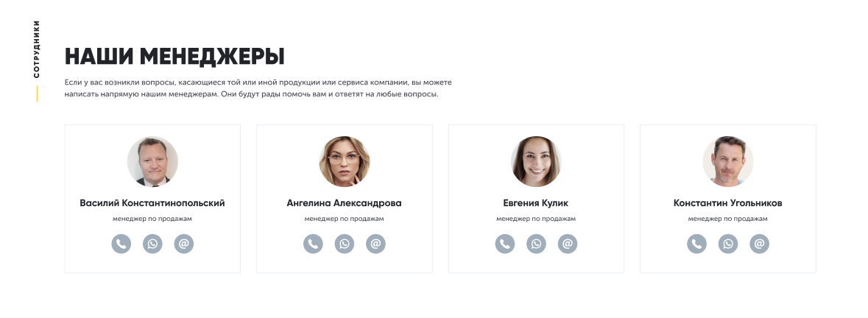Screen dimensions: 868x318
Task: Click Константин Угольников's avatar photo
Action: coord(728,161)
